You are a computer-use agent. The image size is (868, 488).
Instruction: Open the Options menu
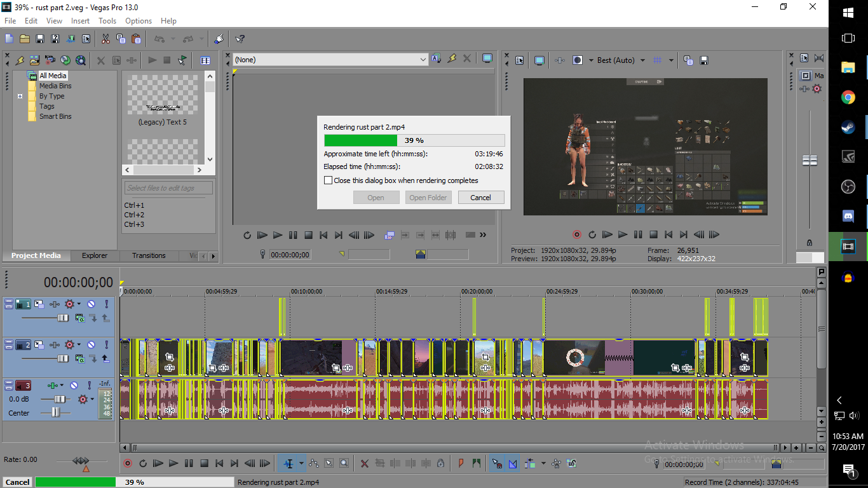tap(139, 21)
